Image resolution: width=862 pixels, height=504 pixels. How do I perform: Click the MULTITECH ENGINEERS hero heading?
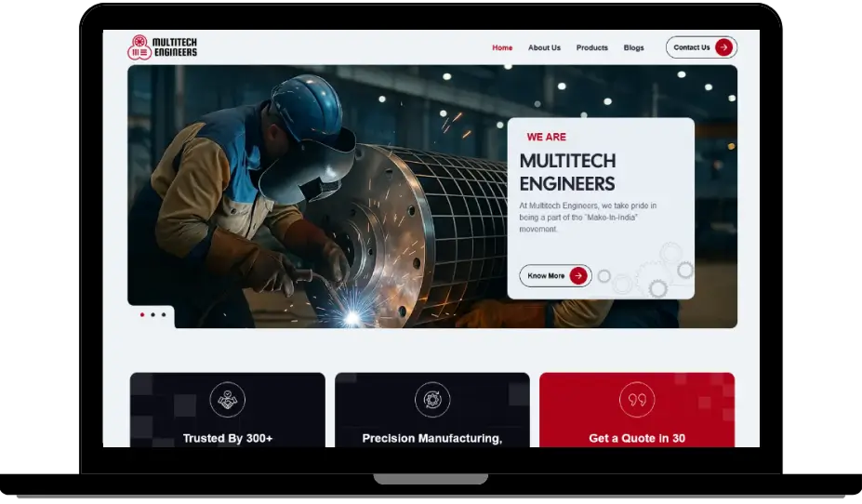point(567,172)
